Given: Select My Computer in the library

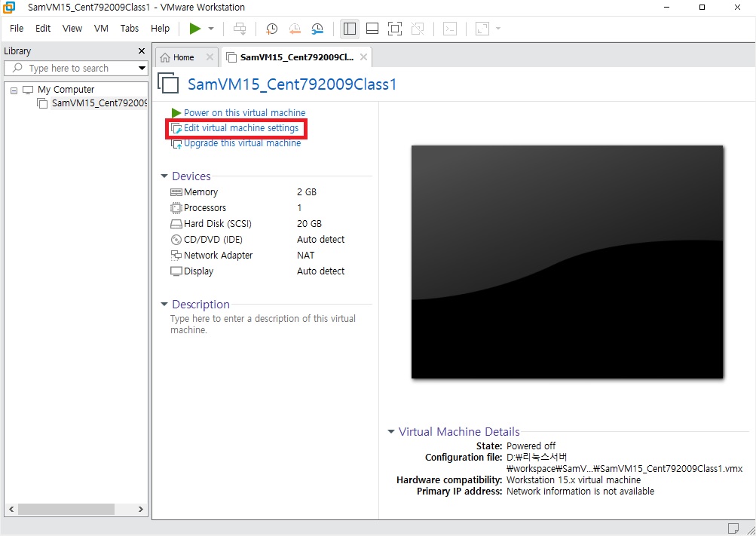Looking at the screenshot, I should point(66,90).
